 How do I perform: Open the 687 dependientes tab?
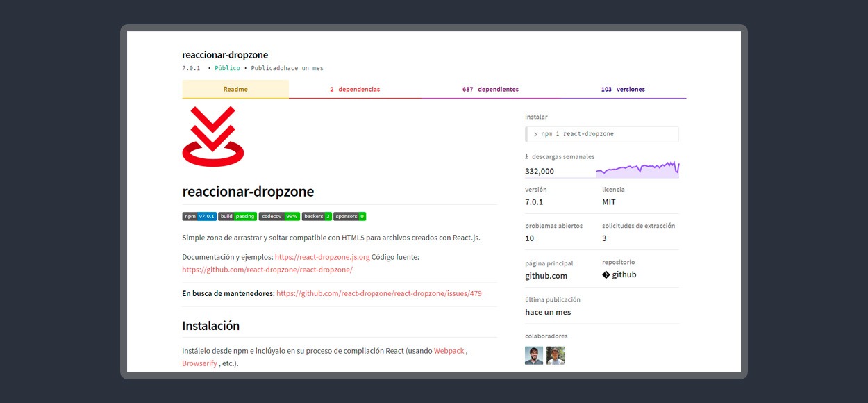pyautogui.click(x=490, y=89)
